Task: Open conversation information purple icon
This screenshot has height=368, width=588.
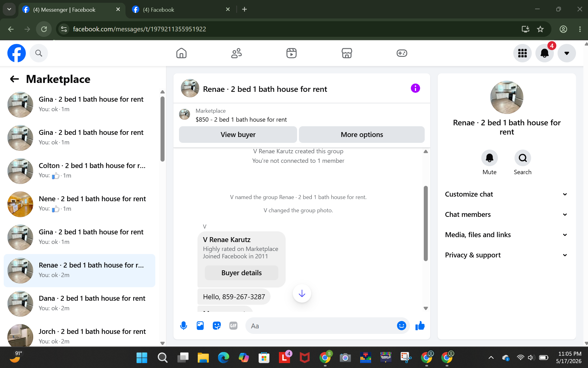Action: coord(415,88)
